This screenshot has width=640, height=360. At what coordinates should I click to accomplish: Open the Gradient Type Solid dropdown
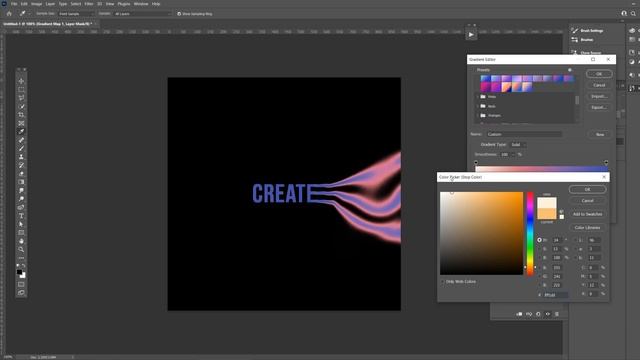(518, 144)
